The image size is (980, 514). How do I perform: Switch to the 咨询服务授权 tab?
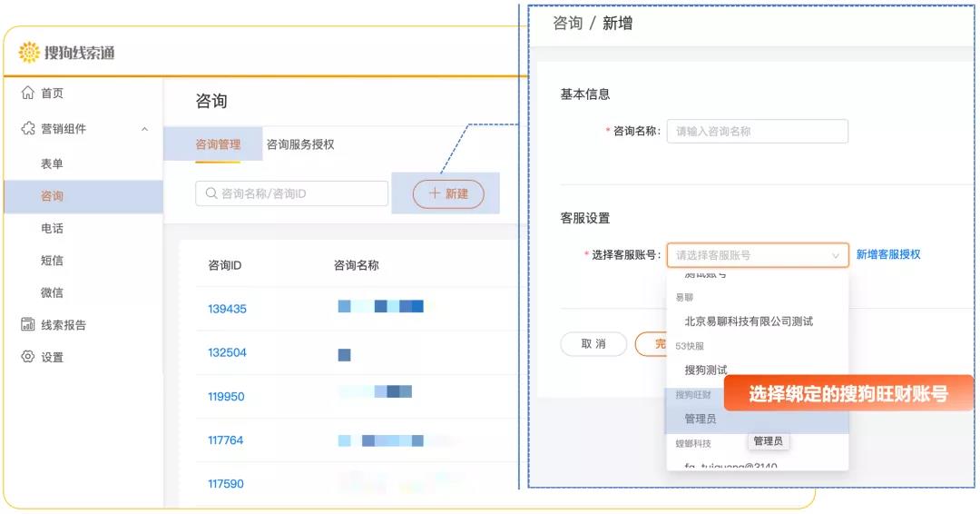(x=300, y=144)
